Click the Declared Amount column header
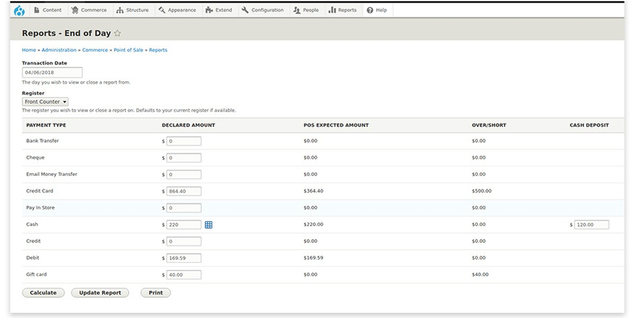The height and width of the screenshot is (318, 644). click(x=189, y=125)
